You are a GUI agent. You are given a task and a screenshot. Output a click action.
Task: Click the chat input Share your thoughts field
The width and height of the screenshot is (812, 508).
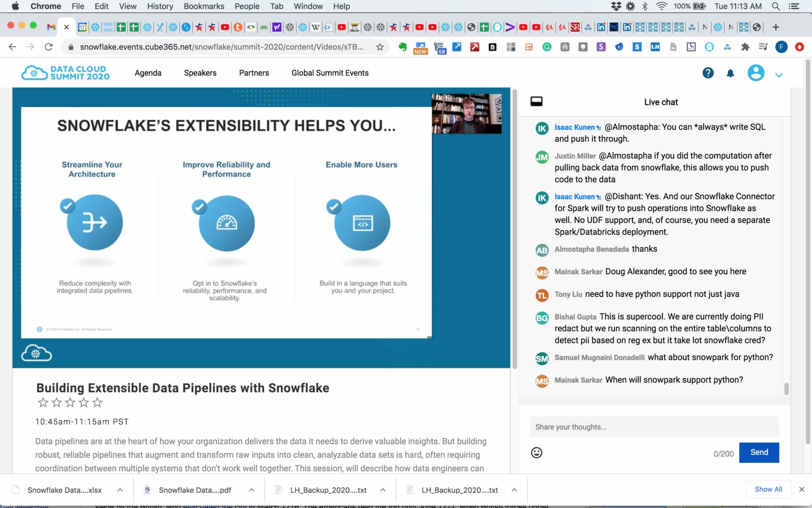pos(653,427)
